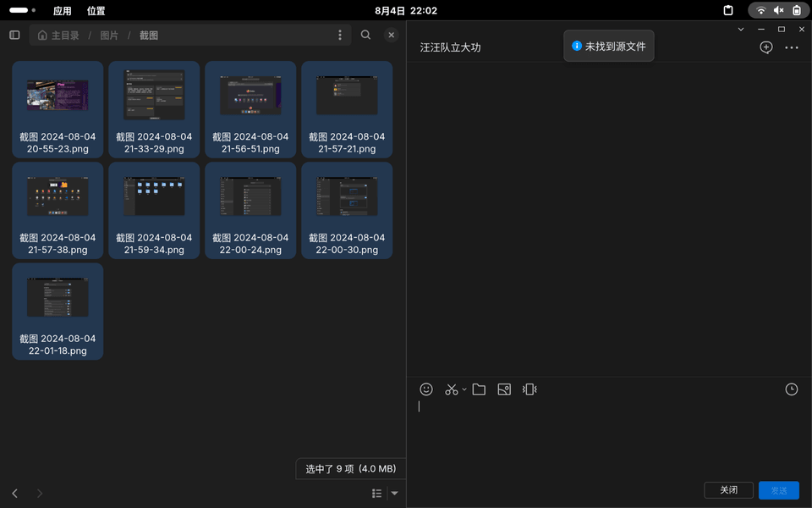Open the emoji picker in chat
812x508 pixels.
pos(426,389)
